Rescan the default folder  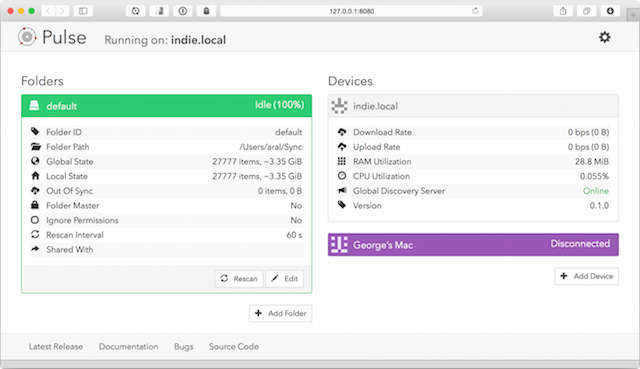point(239,279)
